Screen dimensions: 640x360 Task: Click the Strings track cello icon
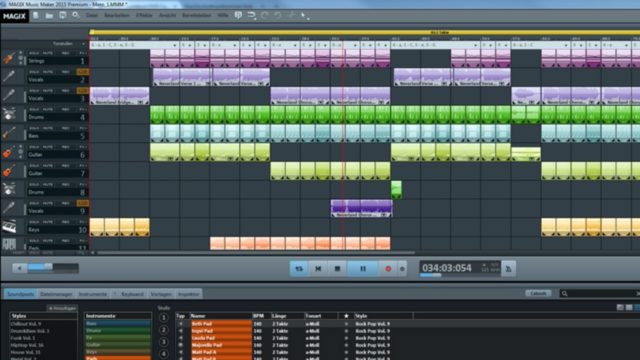pyautogui.click(x=9, y=58)
